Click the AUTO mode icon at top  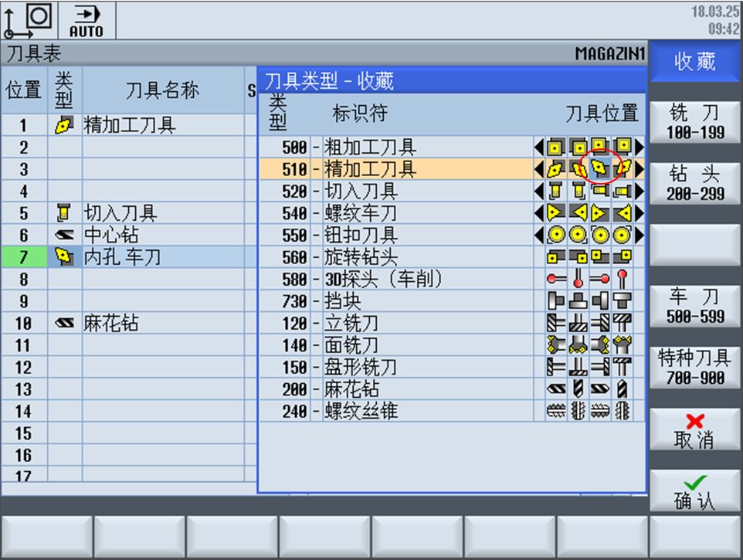pos(87,21)
